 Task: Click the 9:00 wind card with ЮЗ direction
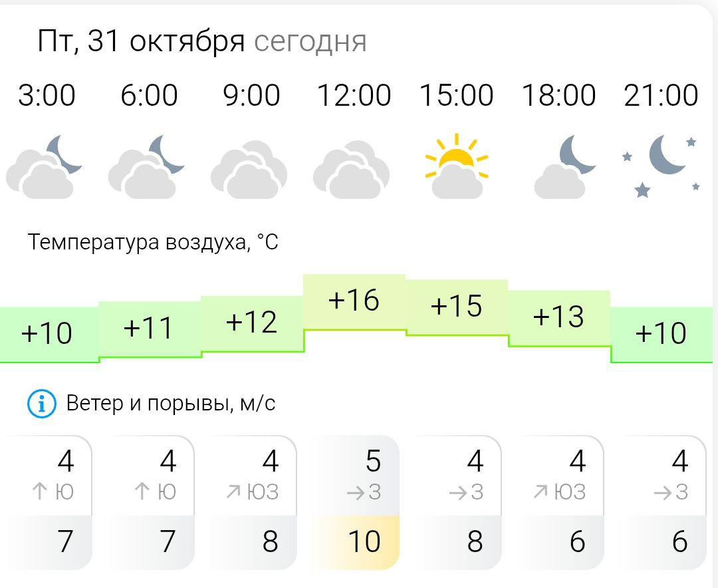[253, 502]
